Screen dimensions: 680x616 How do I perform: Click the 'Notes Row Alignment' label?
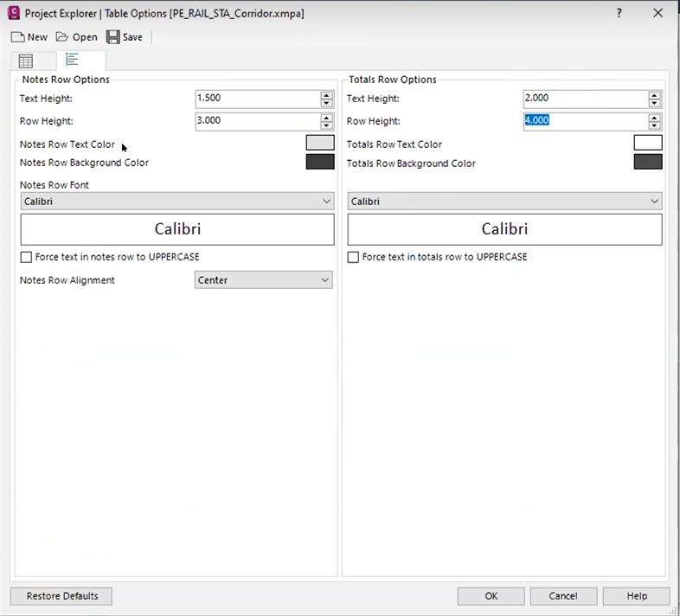[x=67, y=280]
